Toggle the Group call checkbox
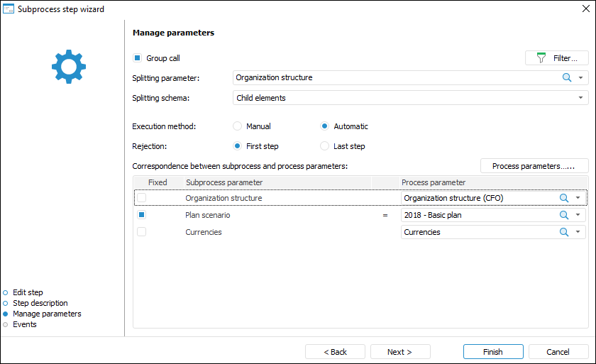 [x=138, y=58]
